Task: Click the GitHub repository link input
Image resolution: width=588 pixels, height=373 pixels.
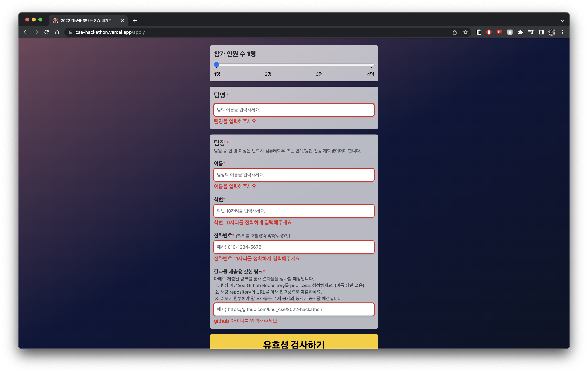Action: click(294, 309)
